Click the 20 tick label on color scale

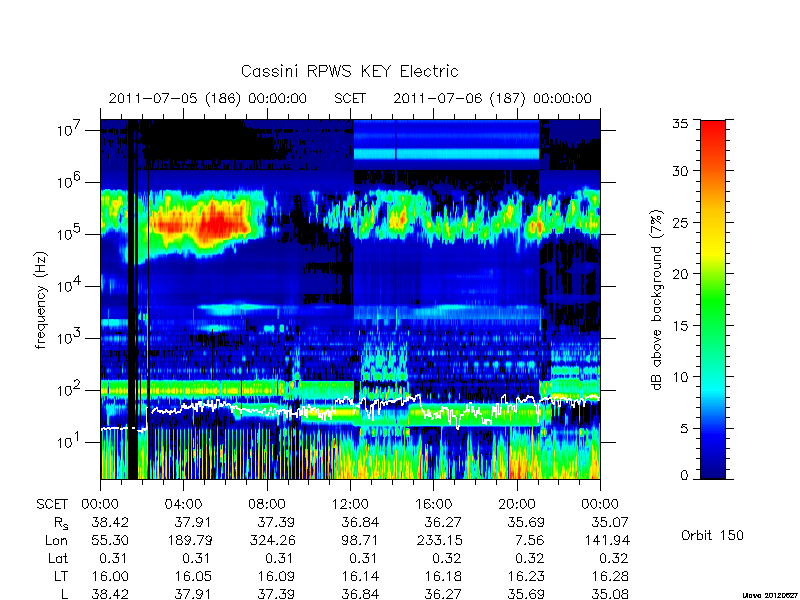coord(679,274)
